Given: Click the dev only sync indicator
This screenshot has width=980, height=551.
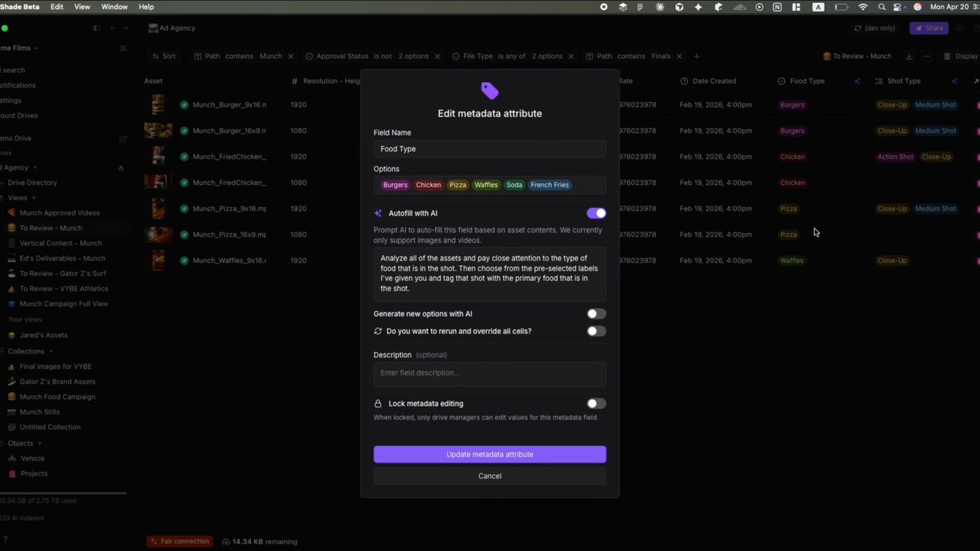Looking at the screenshot, I should coord(875,28).
